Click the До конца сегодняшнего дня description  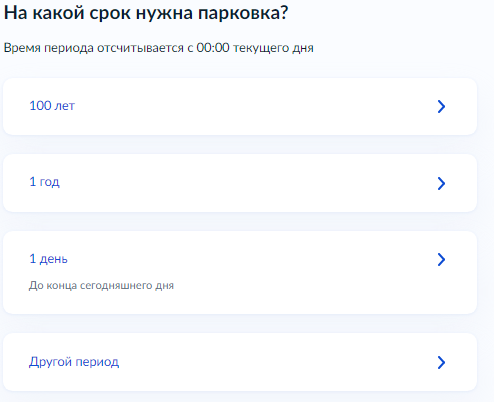pos(101,286)
